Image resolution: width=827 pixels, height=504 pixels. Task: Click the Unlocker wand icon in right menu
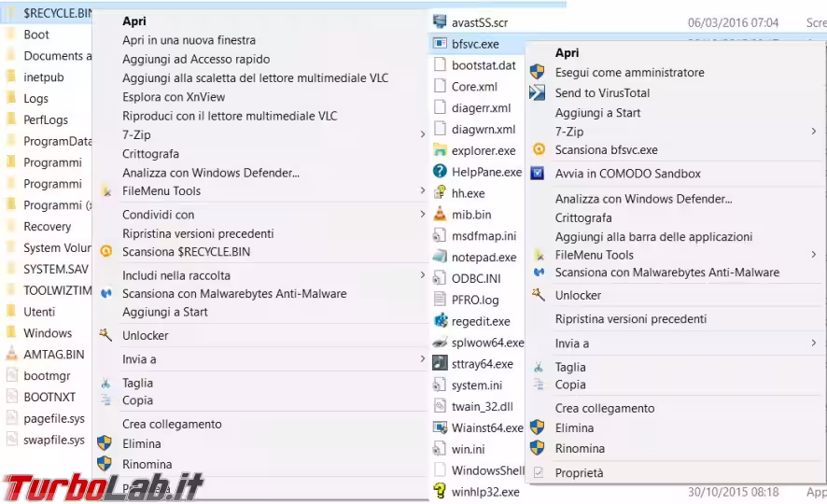[538, 295]
